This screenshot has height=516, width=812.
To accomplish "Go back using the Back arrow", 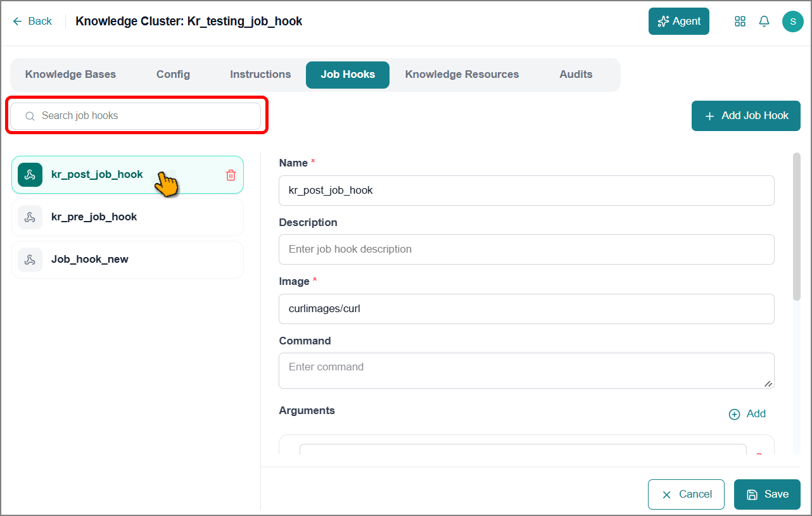I will tap(32, 22).
